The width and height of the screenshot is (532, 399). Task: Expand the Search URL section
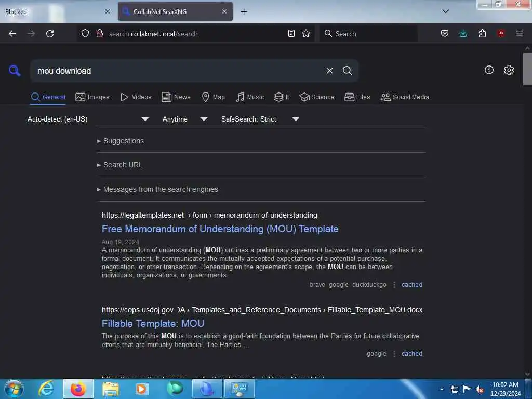click(x=120, y=165)
